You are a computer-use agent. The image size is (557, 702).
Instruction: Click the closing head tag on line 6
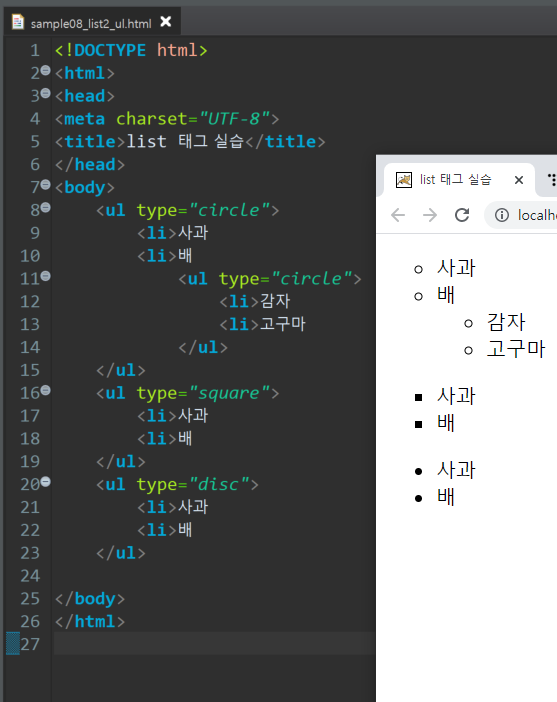90,164
